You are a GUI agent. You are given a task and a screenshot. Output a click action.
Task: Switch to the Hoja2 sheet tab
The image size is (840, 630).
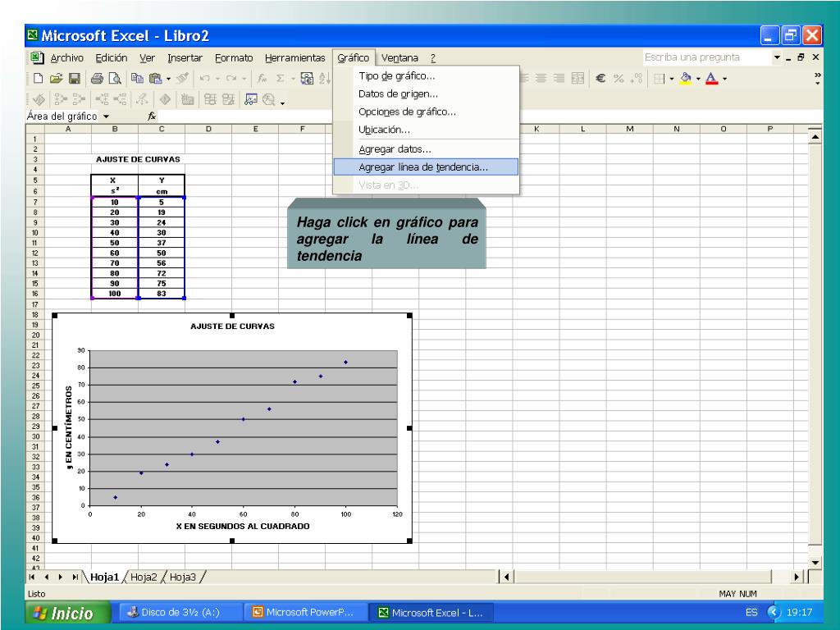point(144,577)
